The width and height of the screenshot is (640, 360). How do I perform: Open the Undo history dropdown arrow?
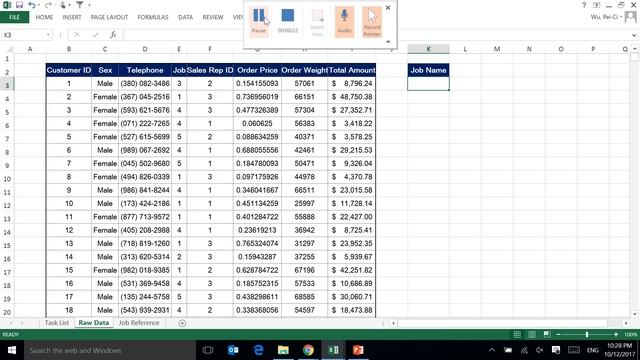point(39,5)
